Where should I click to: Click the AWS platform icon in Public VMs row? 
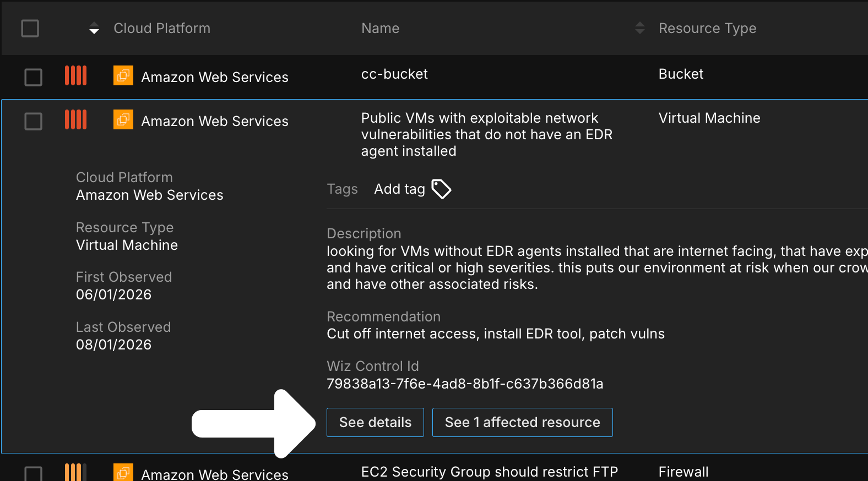(123, 119)
